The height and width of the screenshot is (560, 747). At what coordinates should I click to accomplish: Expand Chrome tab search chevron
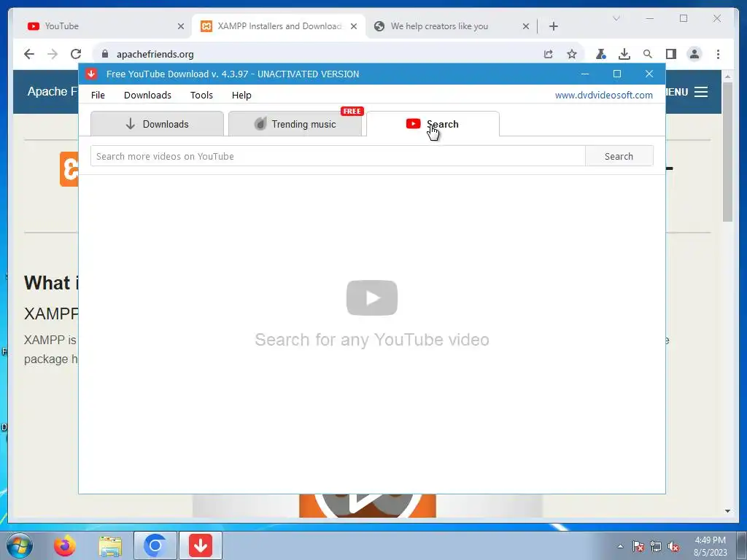click(x=616, y=18)
